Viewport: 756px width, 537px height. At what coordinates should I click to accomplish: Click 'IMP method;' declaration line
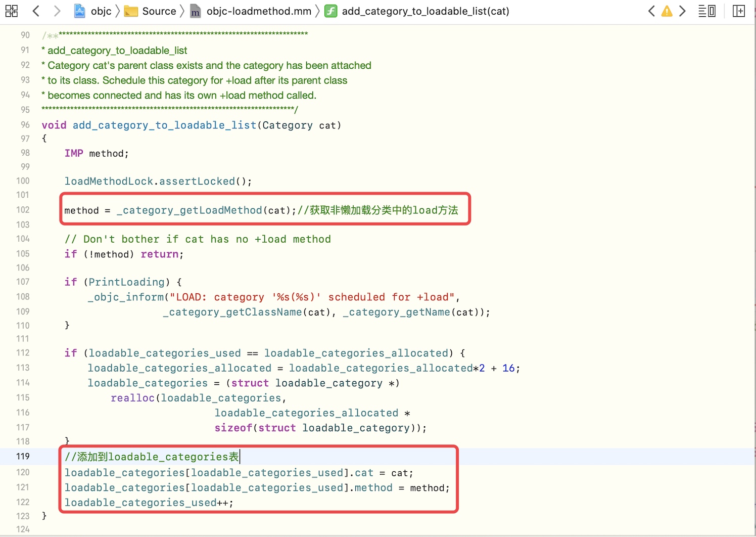click(97, 153)
